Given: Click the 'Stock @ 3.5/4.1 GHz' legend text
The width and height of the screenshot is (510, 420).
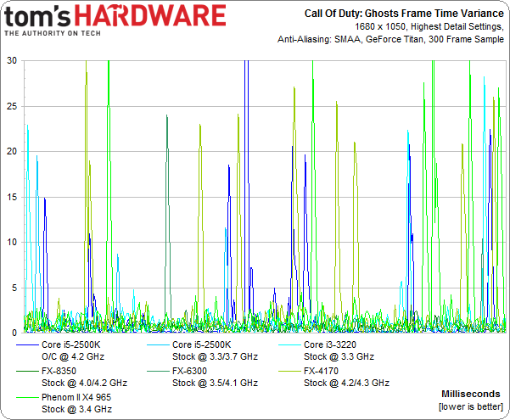Looking at the screenshot, I should click(x=215, y=383).
